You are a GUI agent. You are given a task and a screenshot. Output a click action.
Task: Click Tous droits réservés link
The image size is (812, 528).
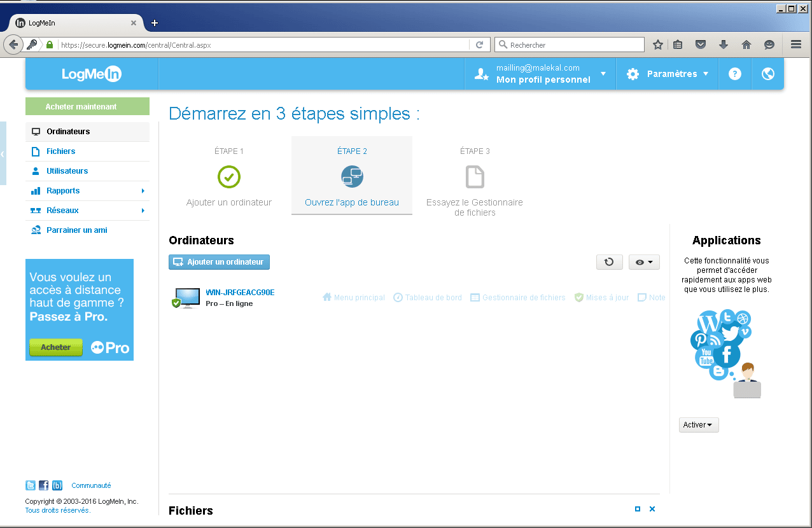(x=58, y=510)
